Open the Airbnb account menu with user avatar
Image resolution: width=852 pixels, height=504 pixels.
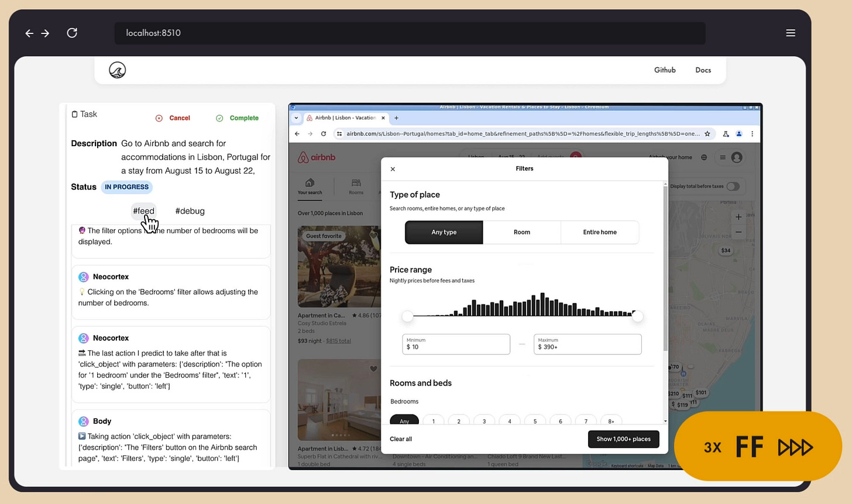731,157
